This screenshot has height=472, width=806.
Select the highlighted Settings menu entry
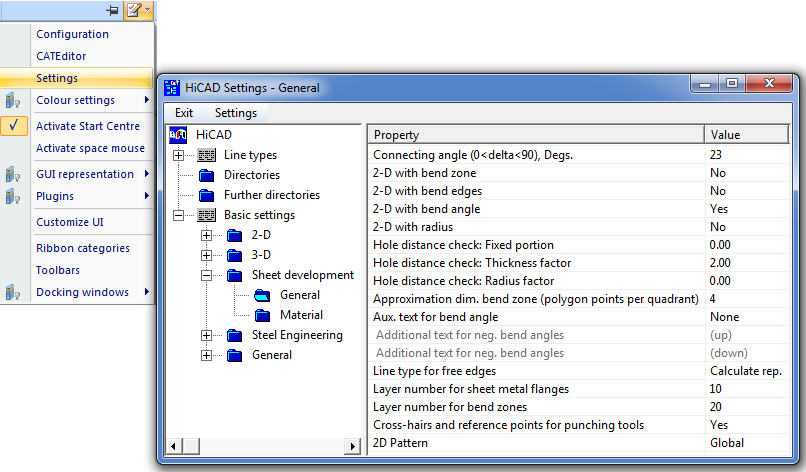(77, 78)
